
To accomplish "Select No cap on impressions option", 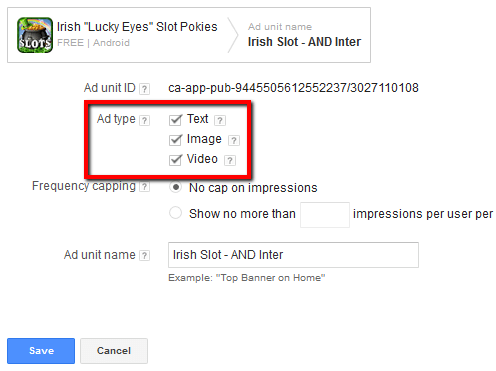I will pyautogui.click(x=175, y=187).
